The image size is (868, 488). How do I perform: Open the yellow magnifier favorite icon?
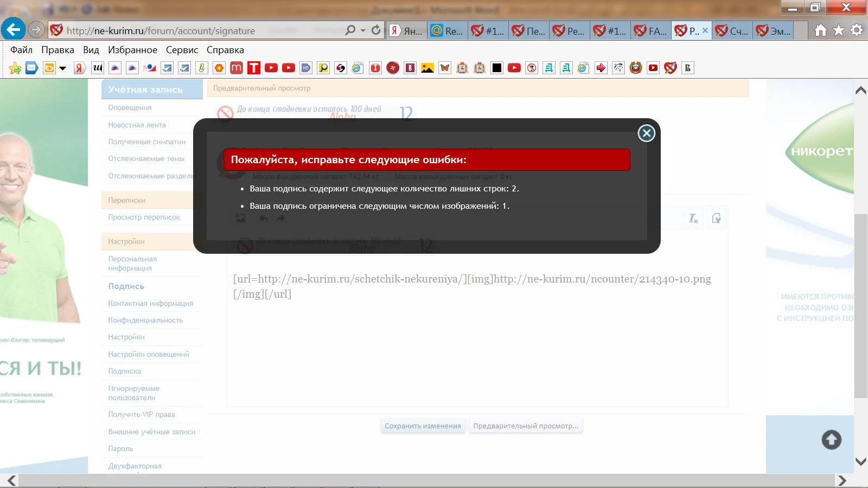(323, 68)
